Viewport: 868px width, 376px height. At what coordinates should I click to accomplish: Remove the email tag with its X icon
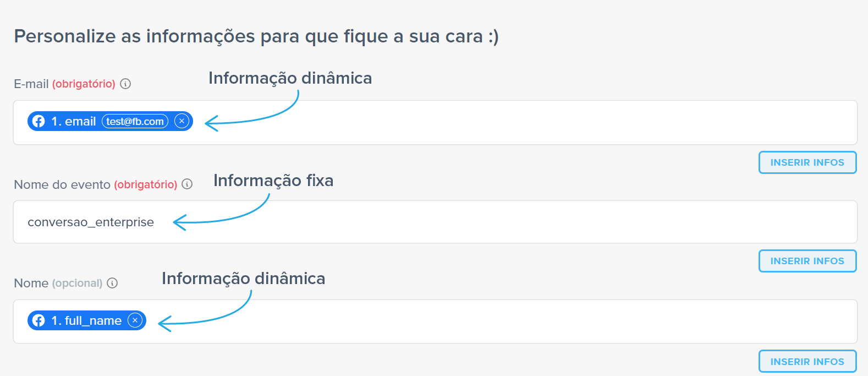182,121
